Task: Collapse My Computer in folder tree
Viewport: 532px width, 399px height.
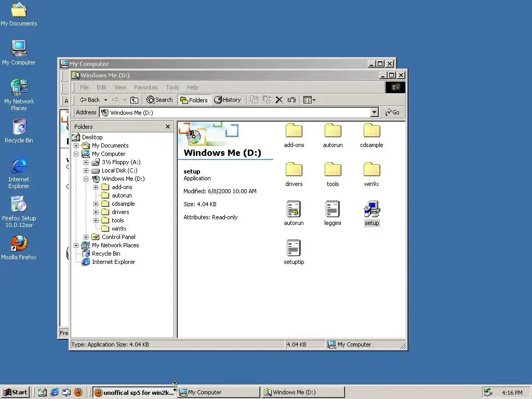Action: (76, 154)
